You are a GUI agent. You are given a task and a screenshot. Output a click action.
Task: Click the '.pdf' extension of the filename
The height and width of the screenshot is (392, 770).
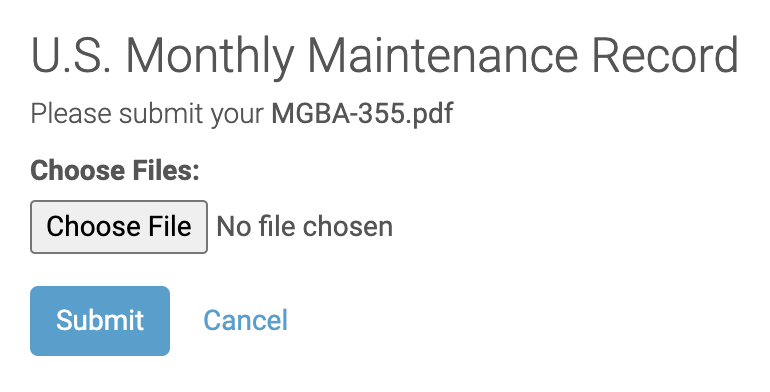click(430, 114)
